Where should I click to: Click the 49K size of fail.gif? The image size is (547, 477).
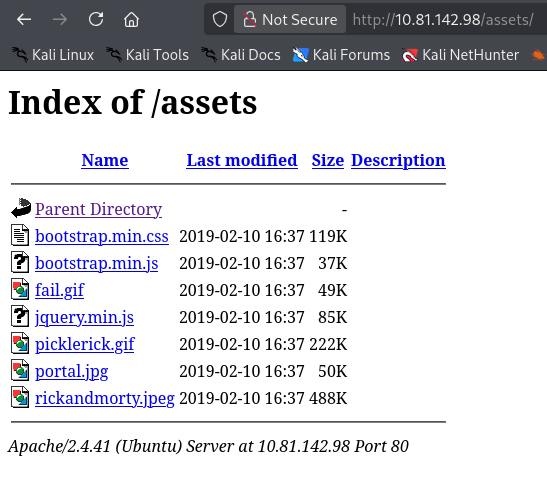coord(332,290)
